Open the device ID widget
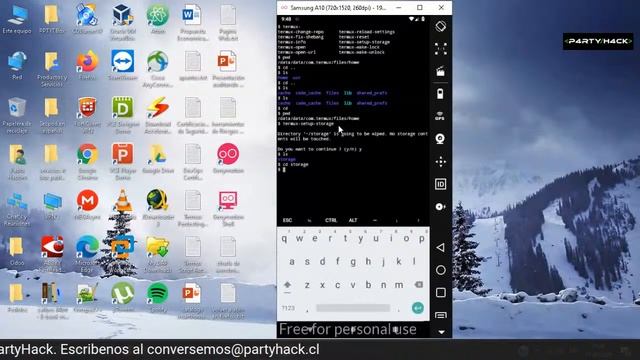Viewport: 640px width, 360px height. 440,184
